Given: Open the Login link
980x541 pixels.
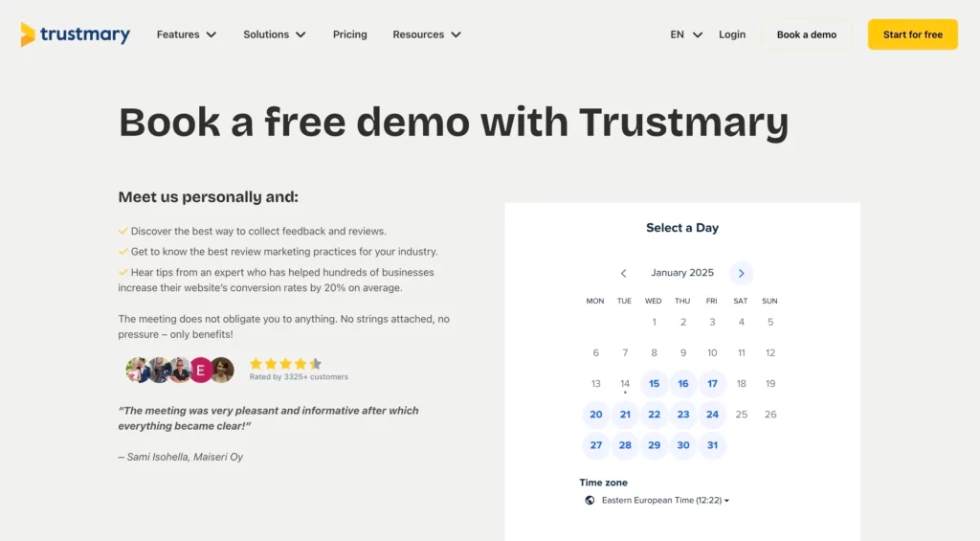Looking at the screenshot, I should (x=732, y=34).
